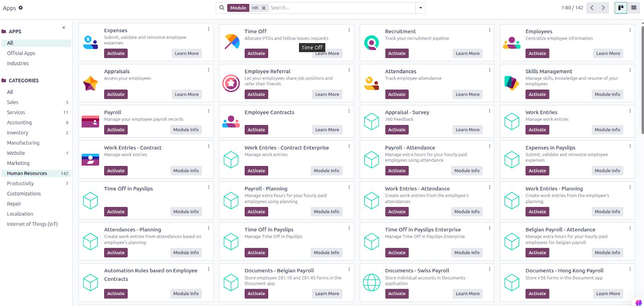This screenshot has height=306, width=644.
Task: Click the Documents - Swiss Payroll globe icon
Action: 371,282
